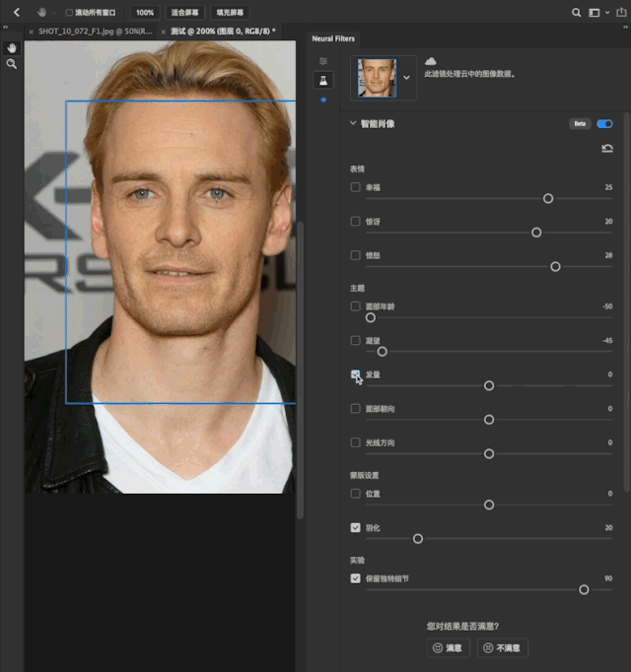Image resolution: width=631 pixels, height=672 pixels.
Task: Open the beta filters flask icon
Action: [322, 80]
